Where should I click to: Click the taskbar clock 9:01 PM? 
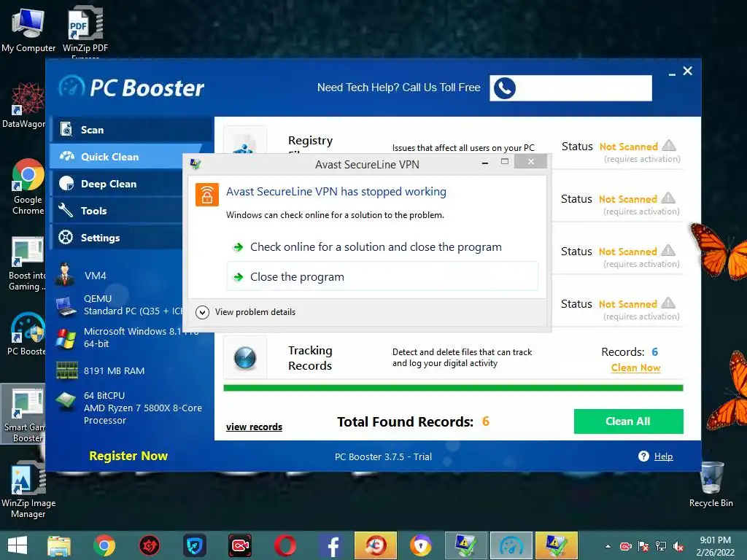click(715, 545)
